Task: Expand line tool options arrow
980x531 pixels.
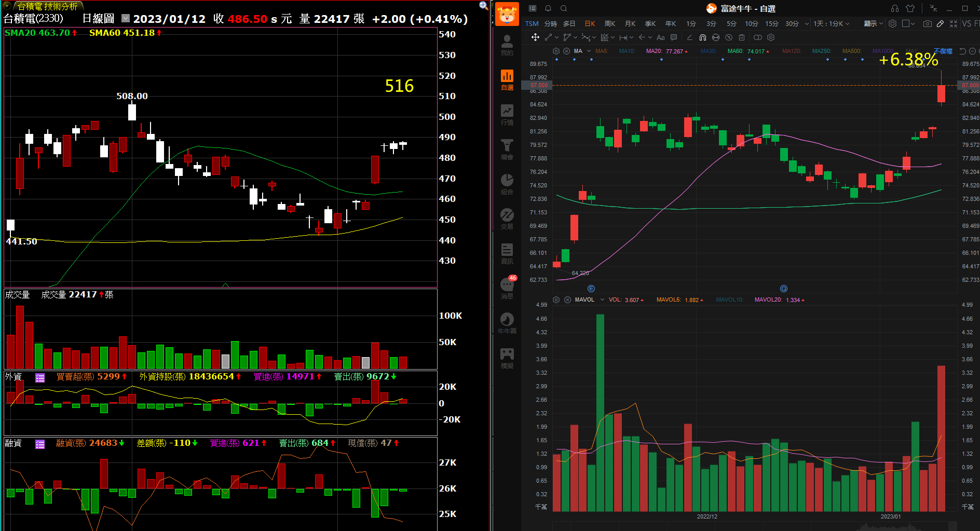Action: [556, 37]
